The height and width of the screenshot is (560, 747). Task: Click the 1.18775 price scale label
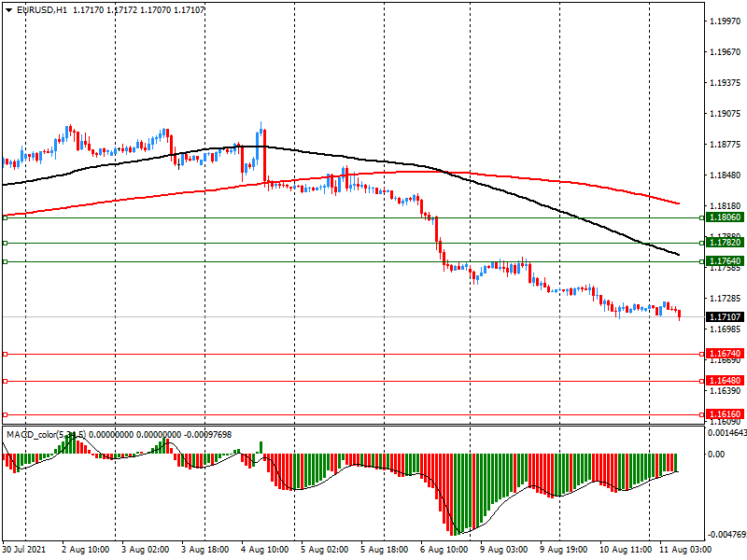point(726,145)
